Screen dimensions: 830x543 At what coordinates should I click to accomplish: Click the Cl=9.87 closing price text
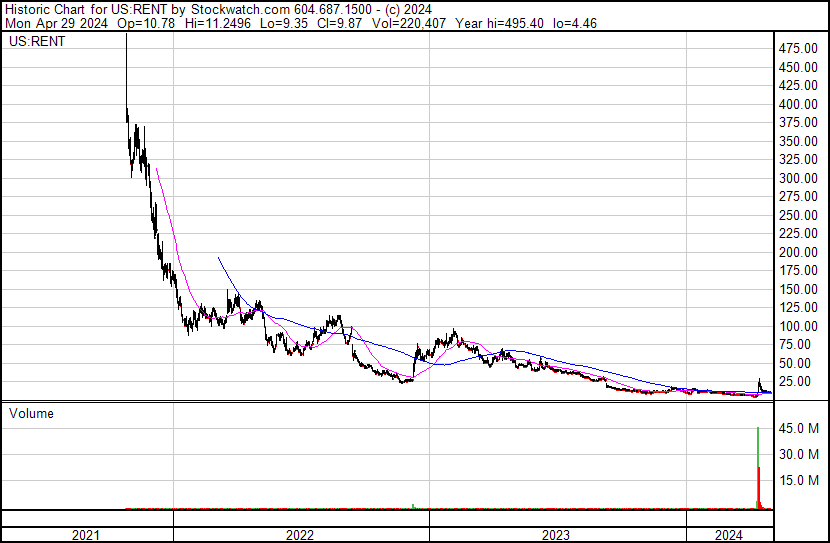(x=339, y=23)
